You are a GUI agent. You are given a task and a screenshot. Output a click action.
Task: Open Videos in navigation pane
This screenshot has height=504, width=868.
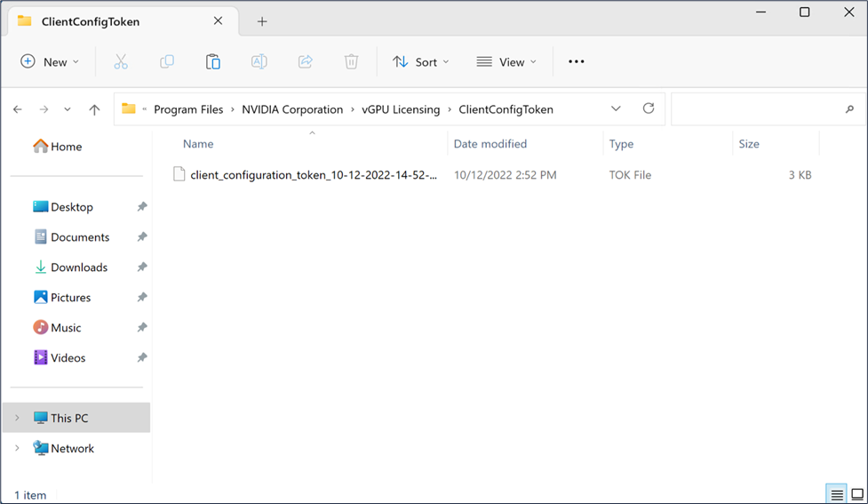coord(60,358)
